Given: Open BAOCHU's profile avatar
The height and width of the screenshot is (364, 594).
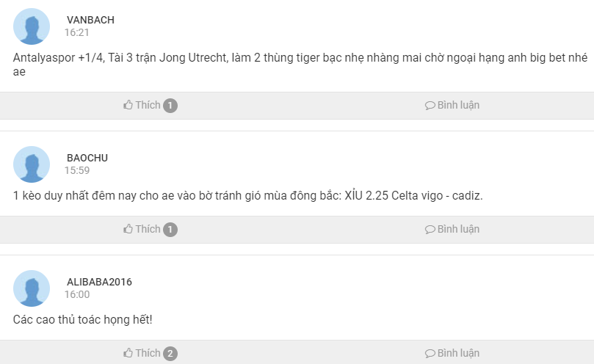Looking at the screenshot, I should coord(32,164).
